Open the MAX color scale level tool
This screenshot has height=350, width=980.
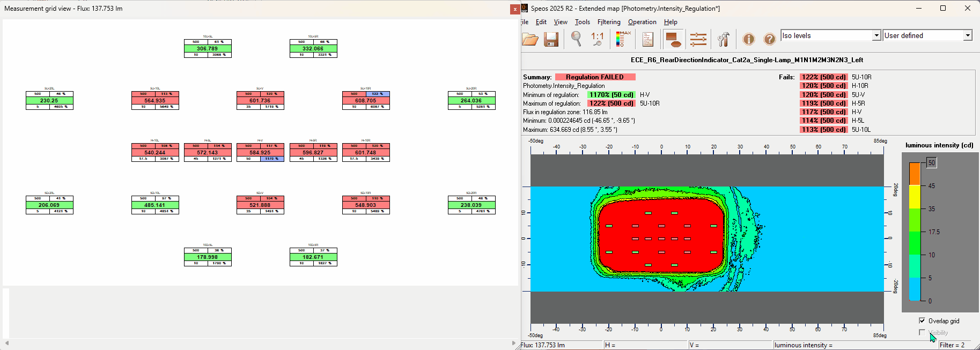pos(623,39)
